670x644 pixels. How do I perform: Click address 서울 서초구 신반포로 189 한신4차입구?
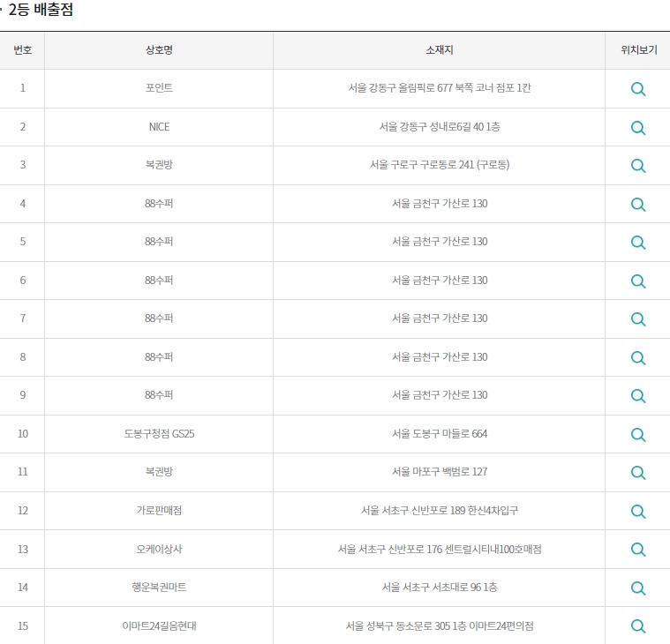(x=440, y=510)
